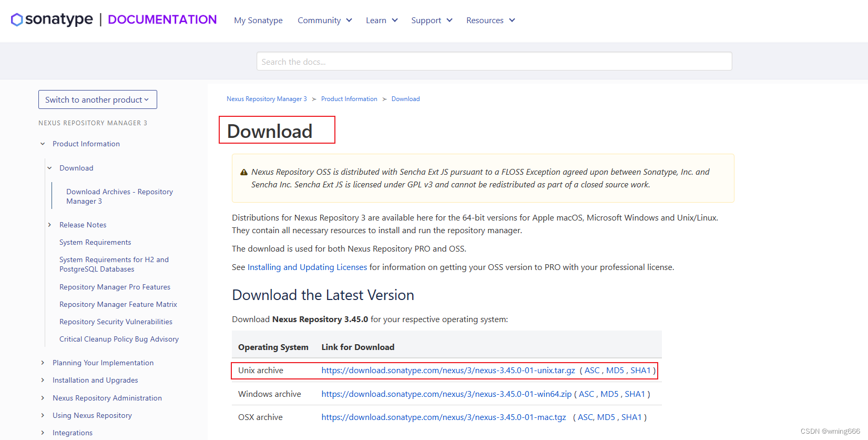Open Repository Security Vulnerabilities page

click(x=116, y=322)
